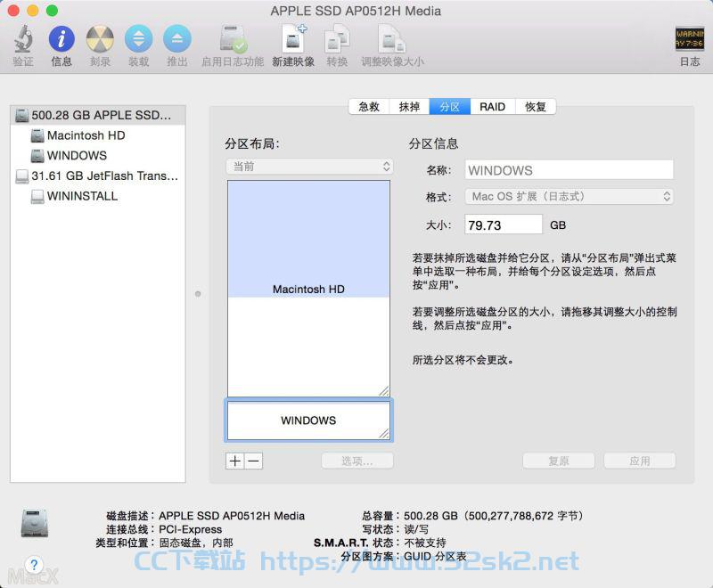
Task: Click the Burn (刻录) disc icon
Action: [x=100, y=38]
